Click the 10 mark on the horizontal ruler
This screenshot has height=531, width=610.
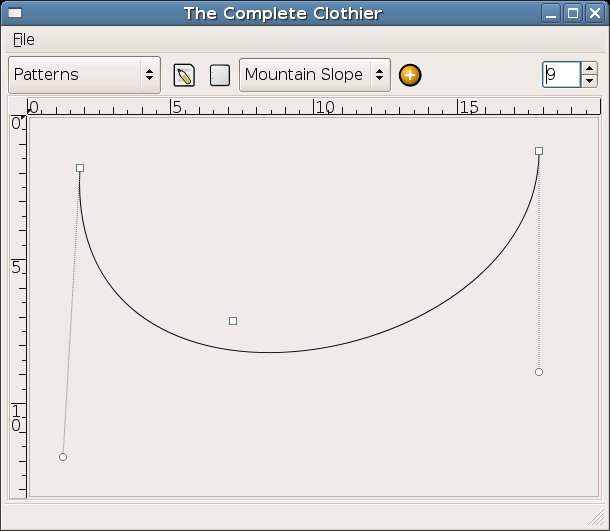[324, 107]
